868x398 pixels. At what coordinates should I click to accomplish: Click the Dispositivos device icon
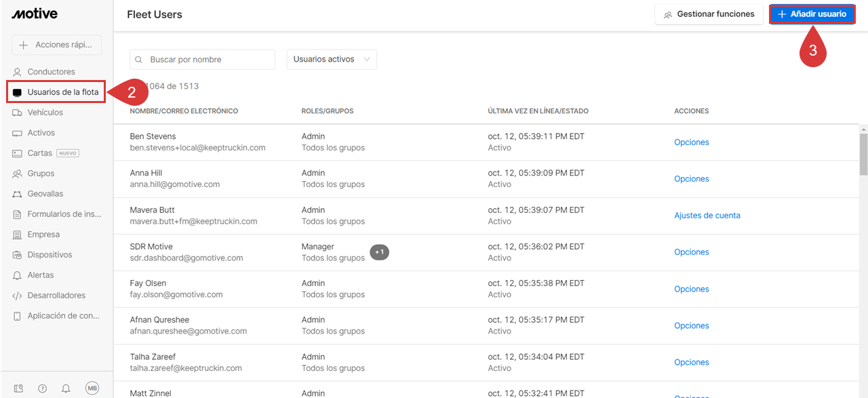tap(18, 255)
